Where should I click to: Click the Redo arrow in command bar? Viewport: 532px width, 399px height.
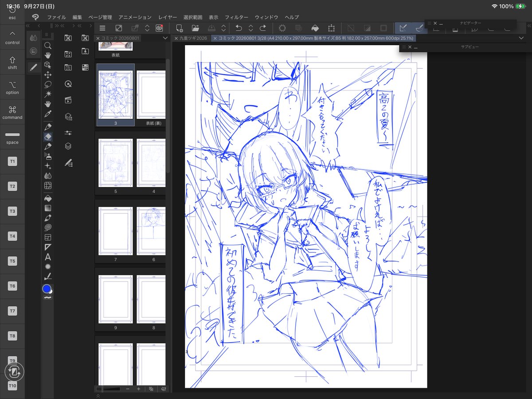[262, 28]
